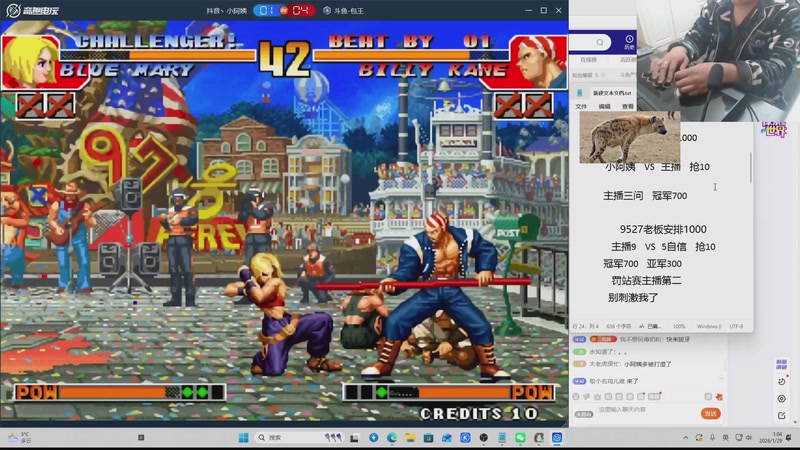Click the microphone icon in system tray
Screen dimensions: 800x450
pyautogui.click(x=712, y=438)
